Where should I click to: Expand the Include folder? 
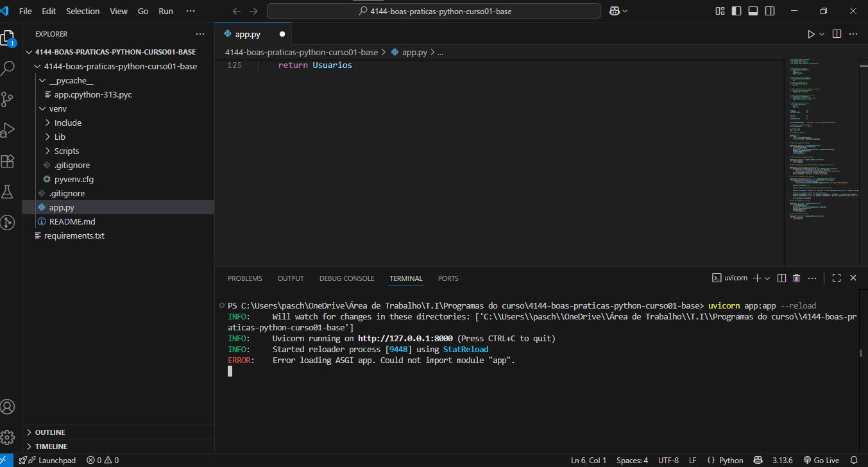[48, 123]
